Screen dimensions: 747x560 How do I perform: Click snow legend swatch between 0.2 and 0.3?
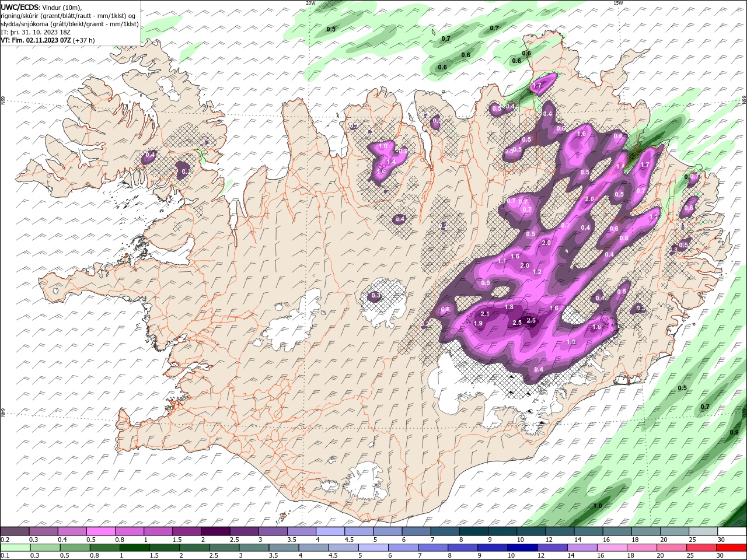click(x=15, y=531)
